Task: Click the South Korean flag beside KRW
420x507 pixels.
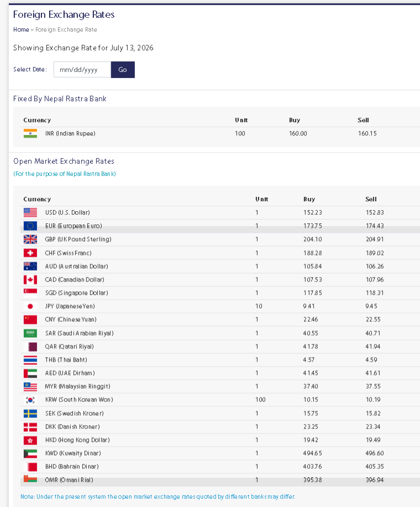Action: click(30, 400)
